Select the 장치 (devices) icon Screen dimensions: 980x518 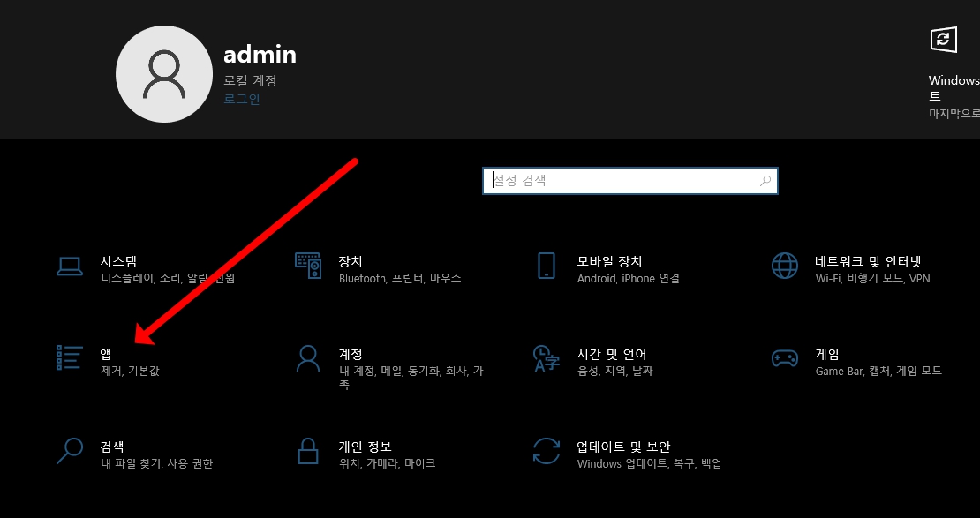tap(310, 267)
